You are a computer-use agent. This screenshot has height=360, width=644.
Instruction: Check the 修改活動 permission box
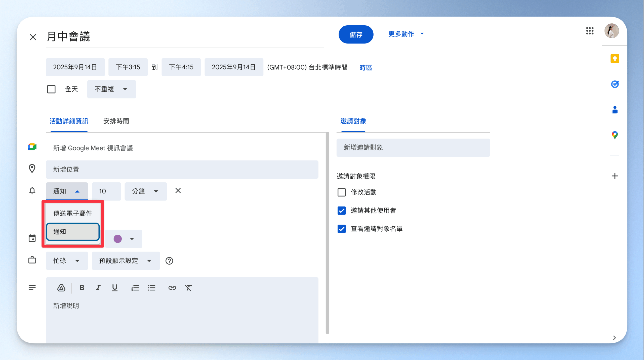pyautogui.click(x=341, y=192)
